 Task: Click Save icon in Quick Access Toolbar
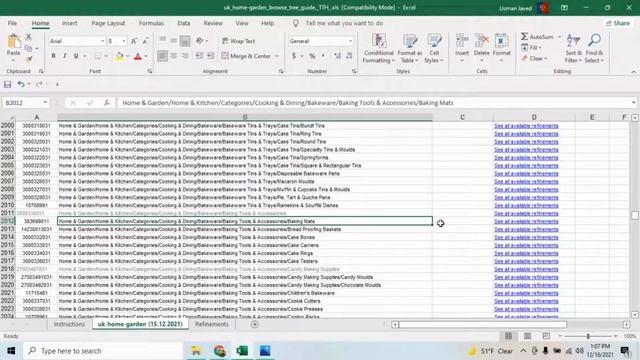pyautogui.click(x=7, y=84)
